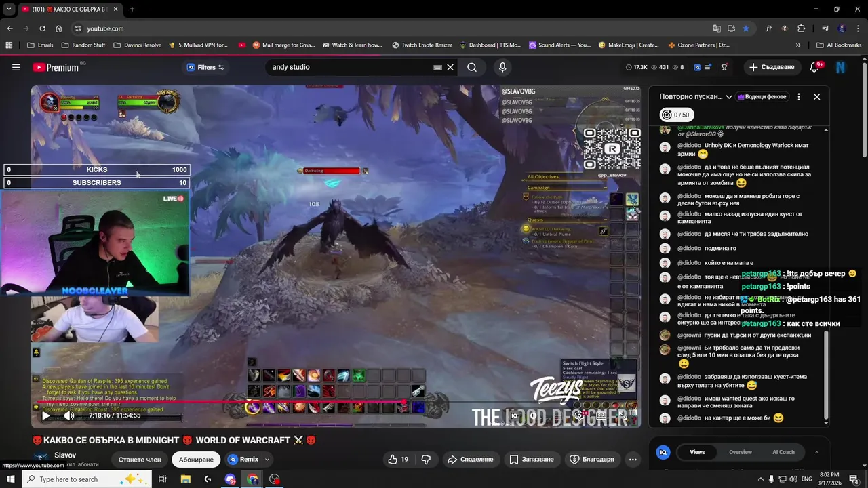Open the Davinci Resolve bookmark folder
The image size is (868, 488).
pyautogui.click(x=137, y=45)
